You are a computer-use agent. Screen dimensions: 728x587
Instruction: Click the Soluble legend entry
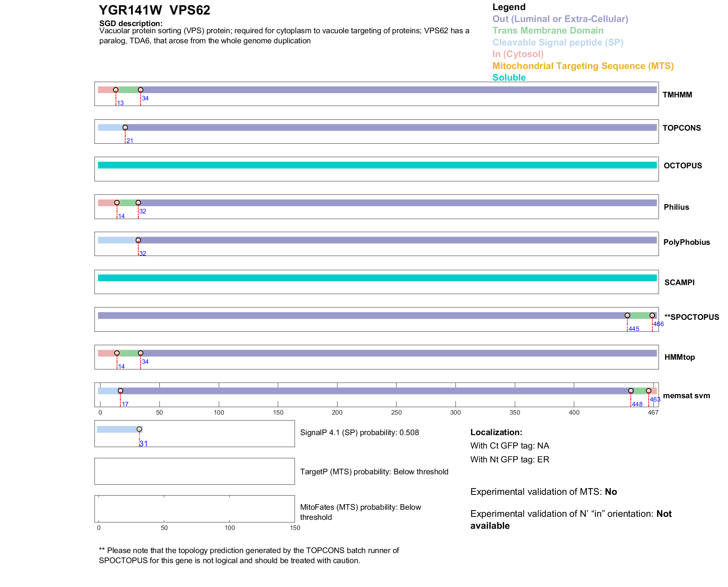click(509, 78)
